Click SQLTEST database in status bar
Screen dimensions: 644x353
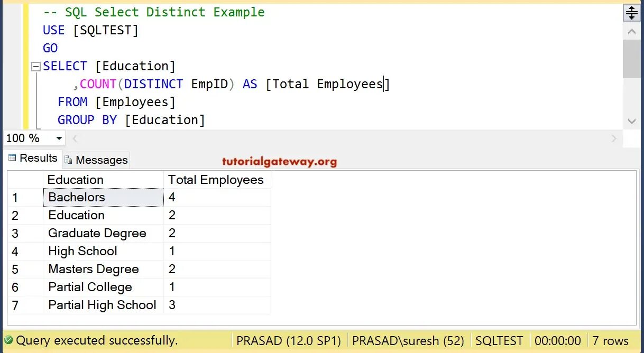(x=499, y=341)
